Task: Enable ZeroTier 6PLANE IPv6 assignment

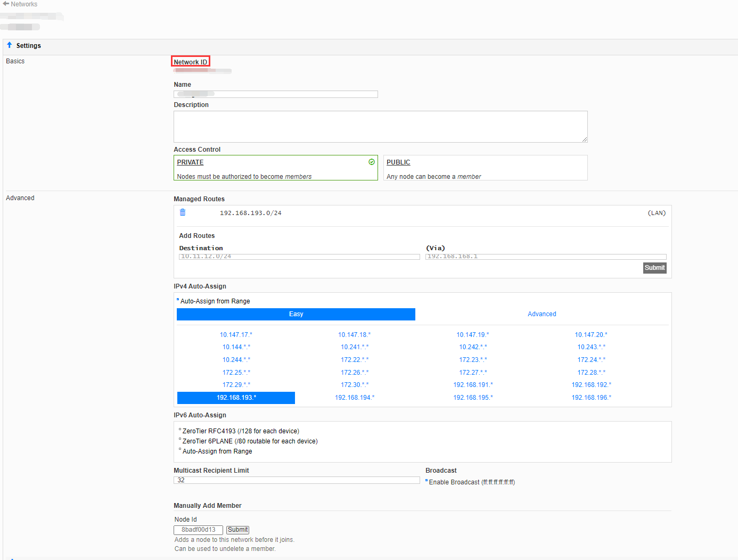Action: tap(181, 440)
